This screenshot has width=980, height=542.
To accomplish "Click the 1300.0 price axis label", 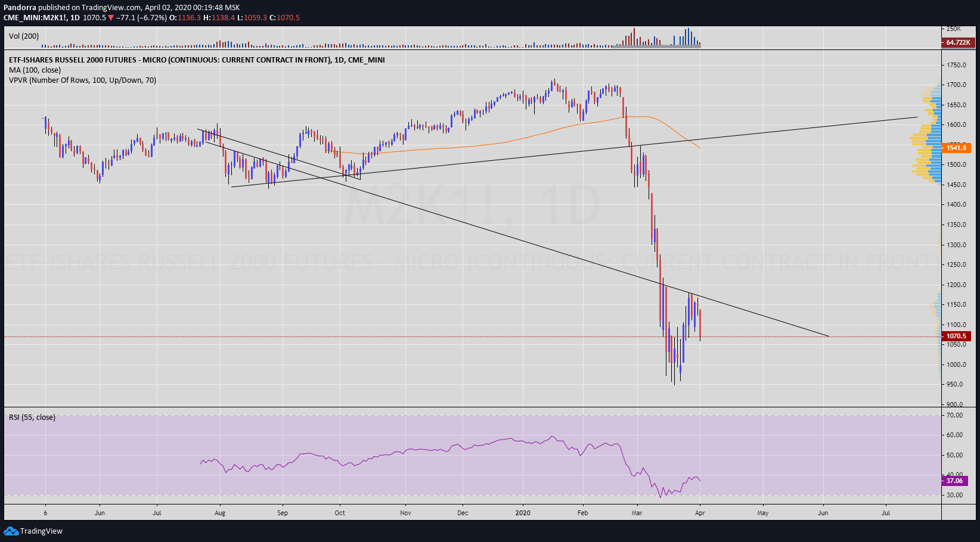I will point(956,245).
